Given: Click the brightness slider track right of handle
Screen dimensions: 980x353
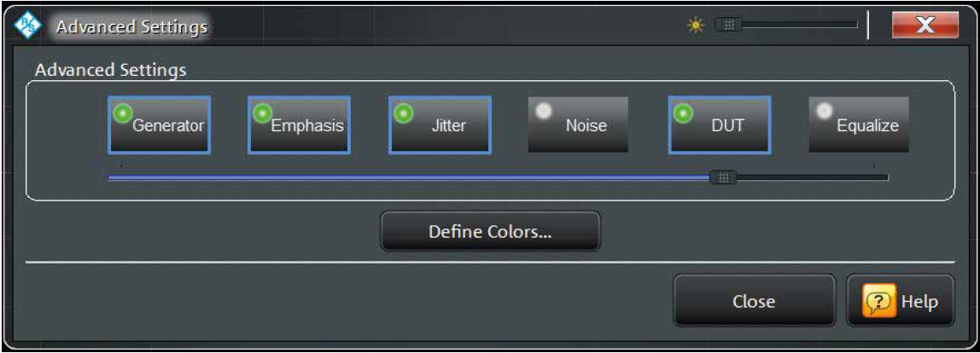Looking at the screenshot, I should point(798,26).
